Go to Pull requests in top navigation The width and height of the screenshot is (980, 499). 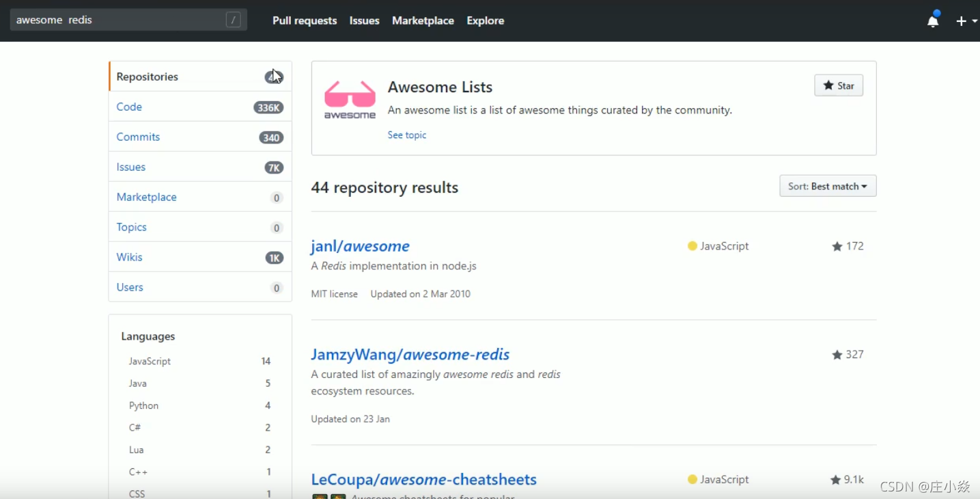tap(305, 21)
